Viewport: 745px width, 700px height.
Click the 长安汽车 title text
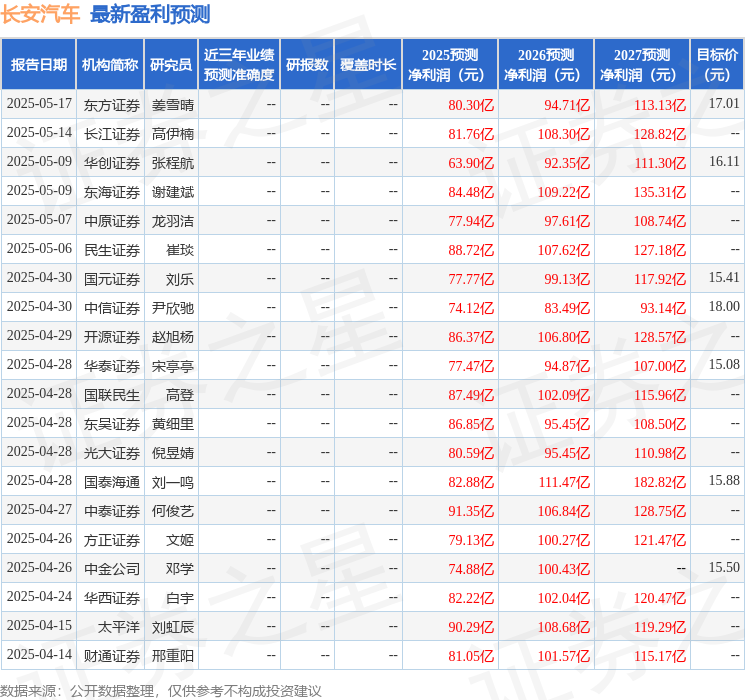click(x=40, y=14)
